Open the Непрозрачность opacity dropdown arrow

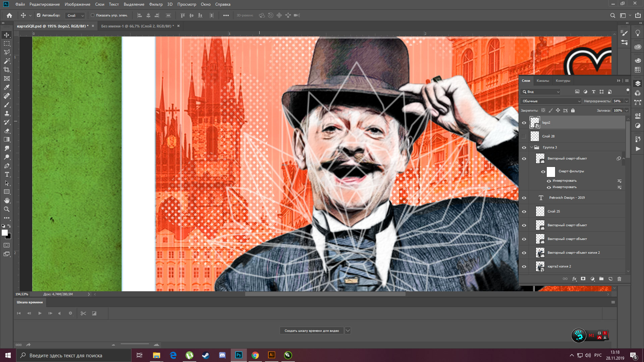tap(626, 101)
